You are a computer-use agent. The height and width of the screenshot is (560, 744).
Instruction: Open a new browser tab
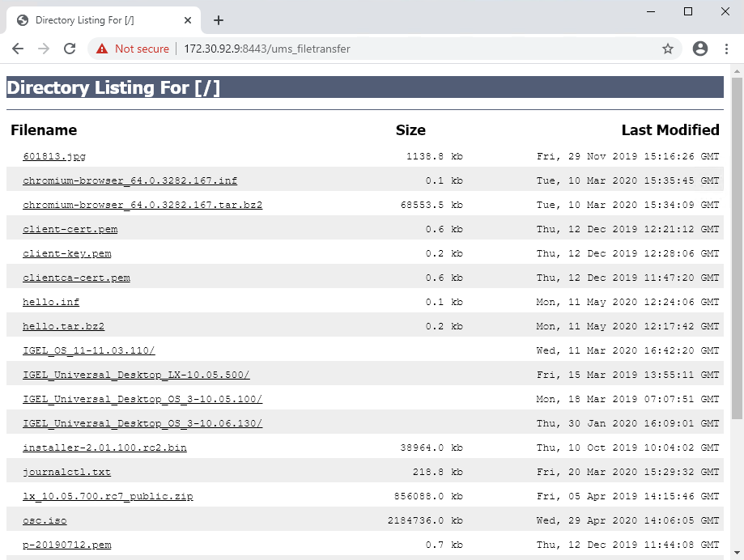[218, 20]
